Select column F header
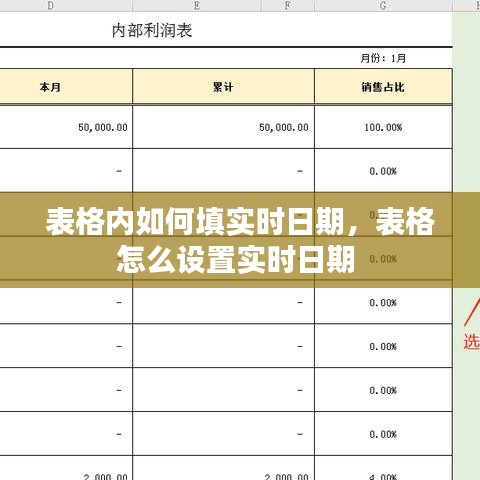This screenshot has height=480, width=480. click(288, 5)
